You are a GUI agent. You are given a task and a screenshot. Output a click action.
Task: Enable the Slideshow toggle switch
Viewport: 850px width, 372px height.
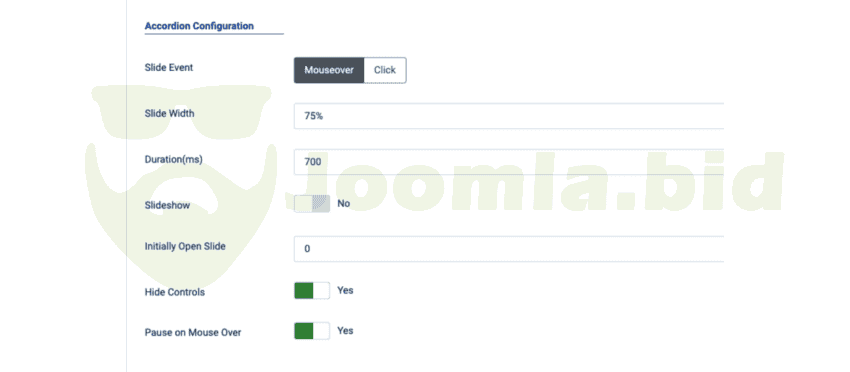(x=312, y=204)
